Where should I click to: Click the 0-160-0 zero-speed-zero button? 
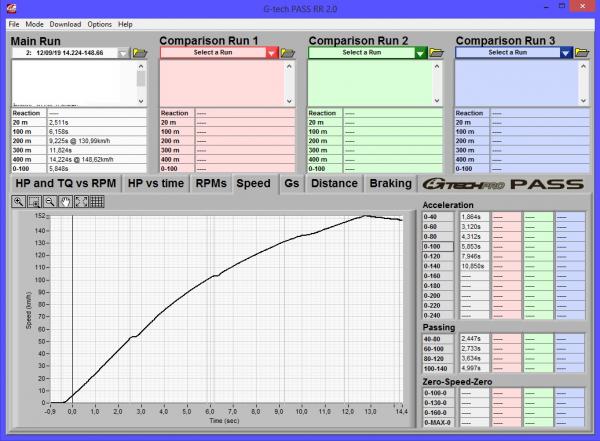(x=438, y=413)
